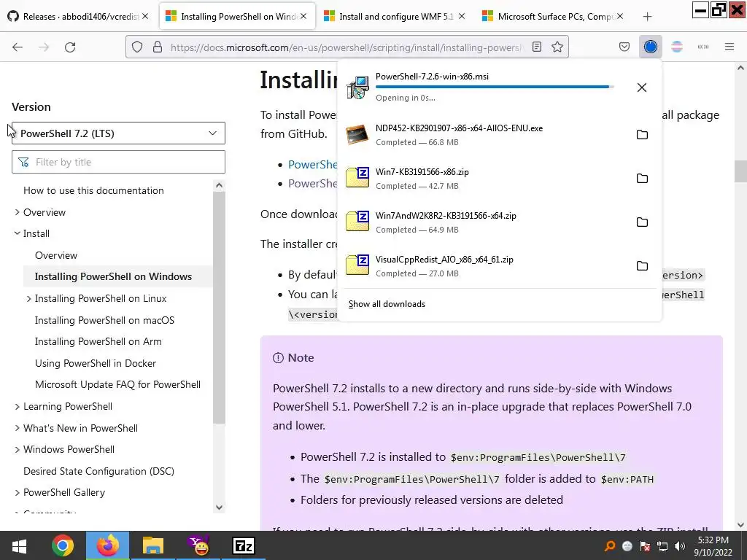The width and height of the screenshot is (747, 560).
Task: Cancel the PowerShell-7.2.6 msi download
Action: [642, 87]
